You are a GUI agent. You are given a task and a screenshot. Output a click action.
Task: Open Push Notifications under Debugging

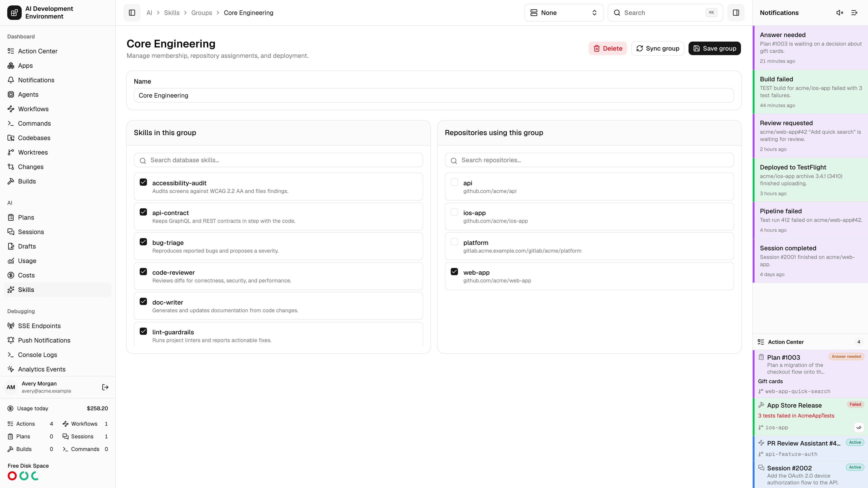[58, 340]
